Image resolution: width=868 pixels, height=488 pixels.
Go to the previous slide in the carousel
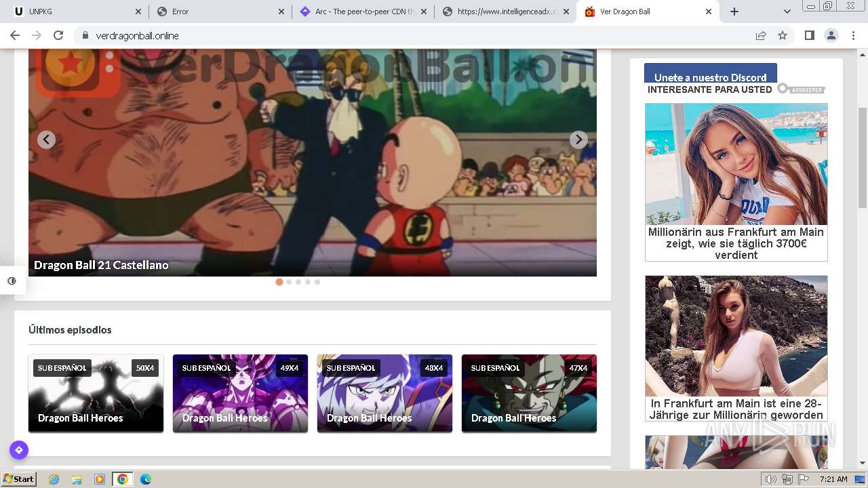click(x=46, y=140)
